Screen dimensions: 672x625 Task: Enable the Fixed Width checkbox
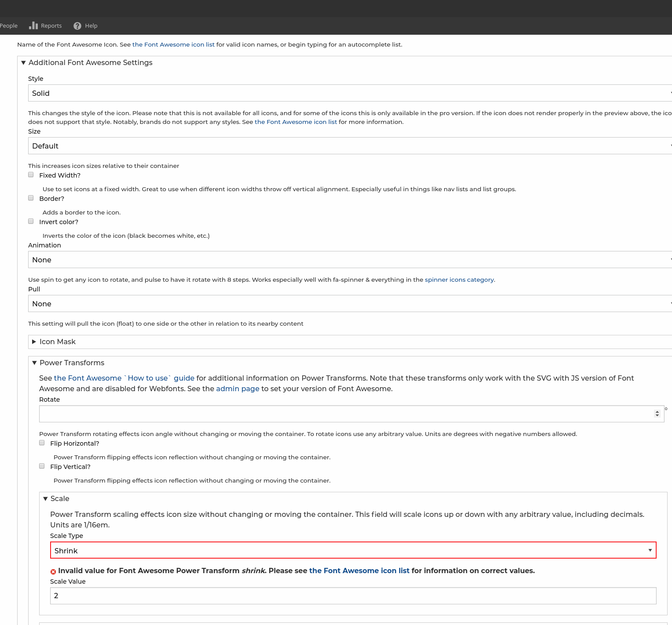tap(31, 174)
